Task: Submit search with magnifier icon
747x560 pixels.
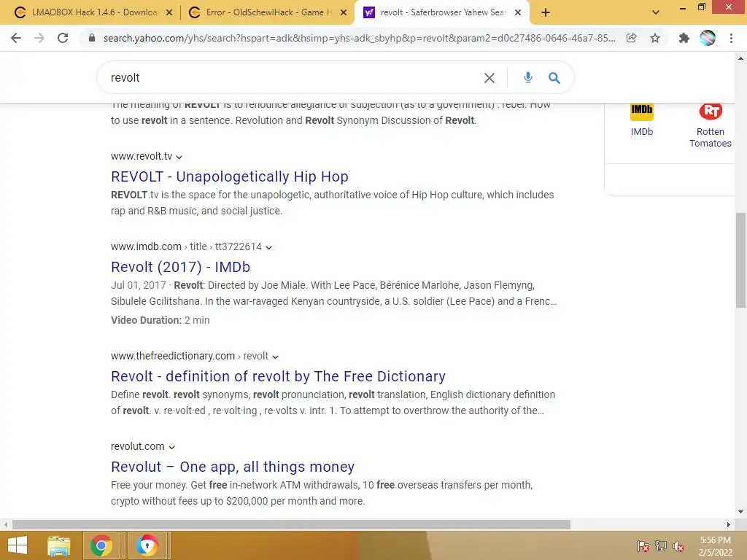Action: pyautogui.click(x=554, y=77)
